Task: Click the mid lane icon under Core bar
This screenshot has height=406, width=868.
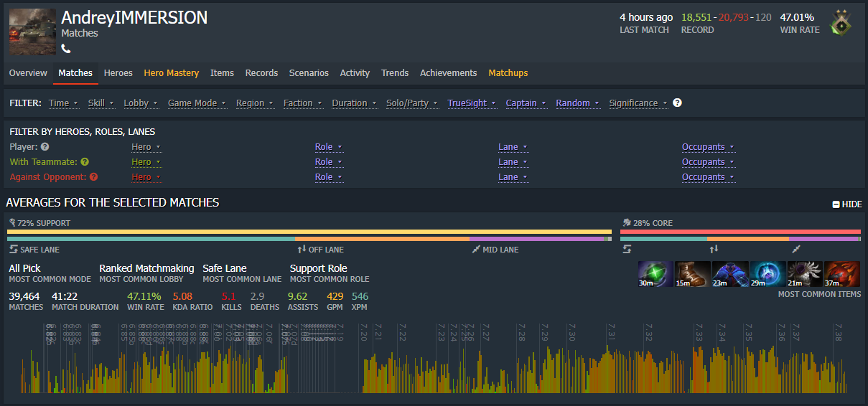Action: click(795, 249)
